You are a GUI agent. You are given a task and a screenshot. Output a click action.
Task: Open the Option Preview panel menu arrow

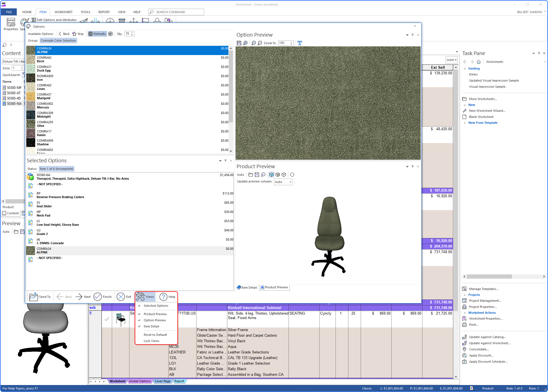407,35
